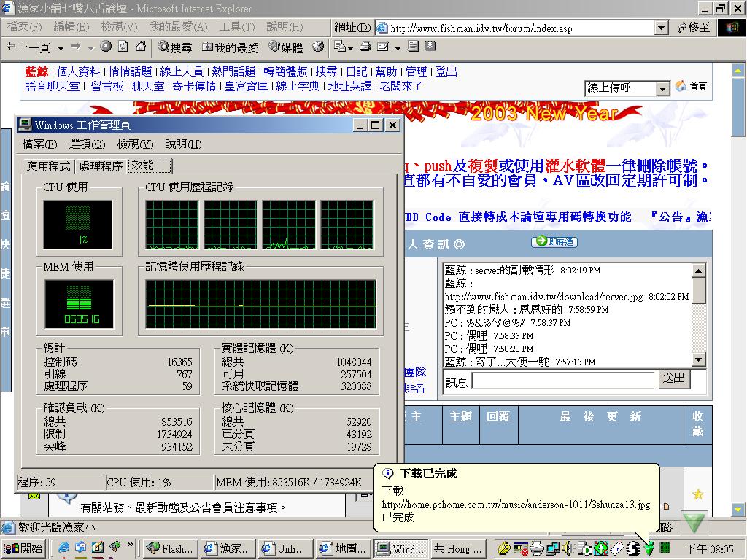
Task: Open 我的最愛 favorites toolbar button
Action: click(x=230, y=47)
